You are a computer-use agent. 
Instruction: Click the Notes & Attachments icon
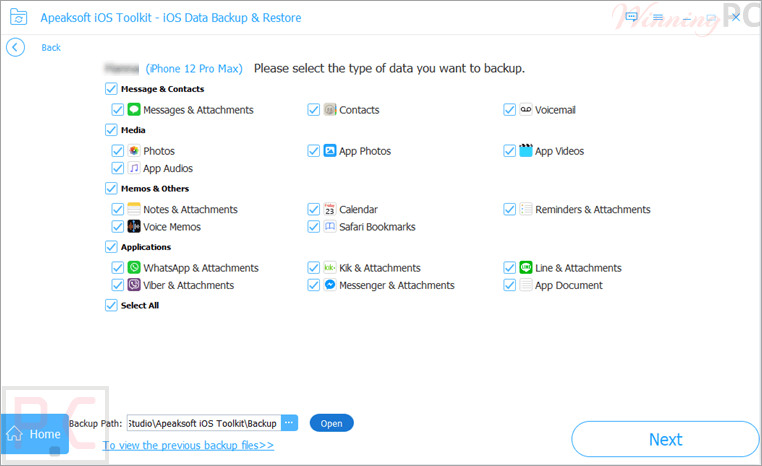tap(134, 209)
